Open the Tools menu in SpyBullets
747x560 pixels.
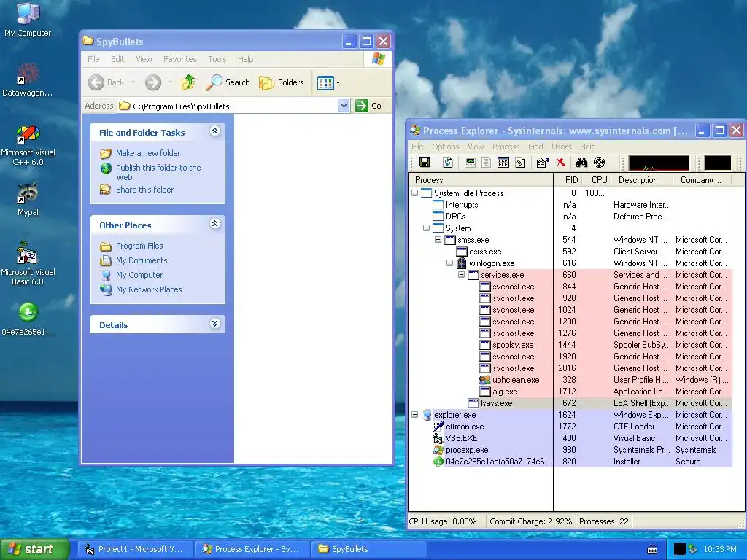(x=217, y=59)
